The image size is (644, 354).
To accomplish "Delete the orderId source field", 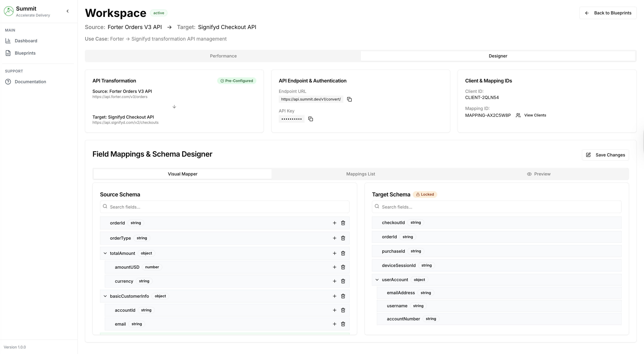I will click(x=343, y=223).
